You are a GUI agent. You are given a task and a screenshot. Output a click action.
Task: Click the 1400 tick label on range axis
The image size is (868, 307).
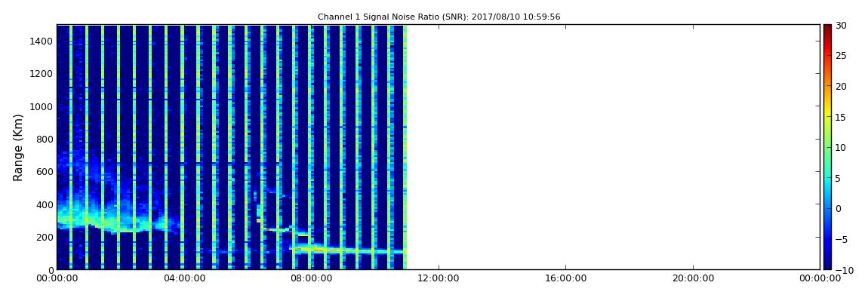(x=42, y=41)
